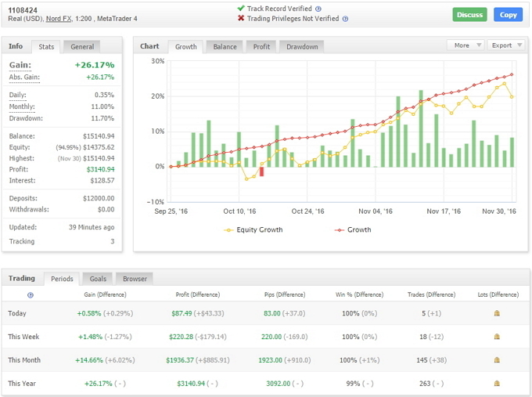Click the Equity value $14375.62
This screenshot has height=397, width=532.
click(x=99, y=147)
